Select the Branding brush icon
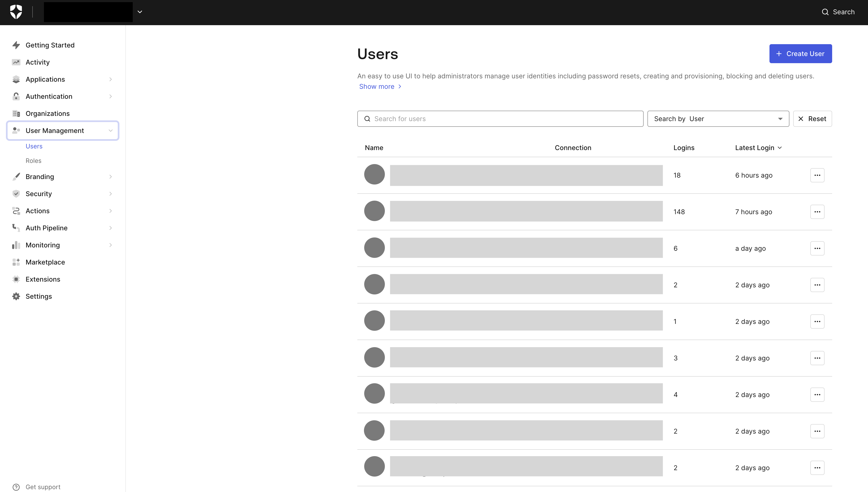Screen dimensions: 868x492 [x=16, y=176]
